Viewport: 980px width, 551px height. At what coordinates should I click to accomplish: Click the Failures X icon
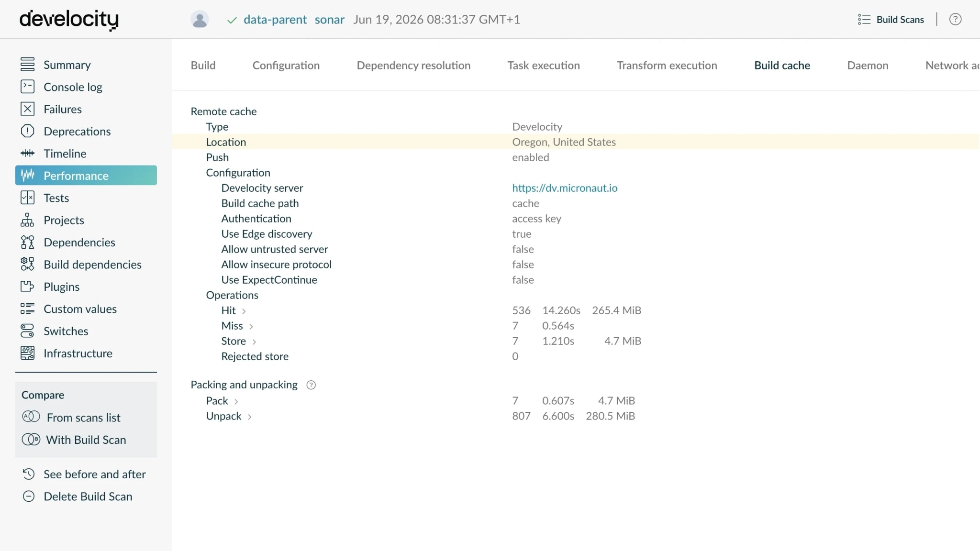click(x=27, y=109)
